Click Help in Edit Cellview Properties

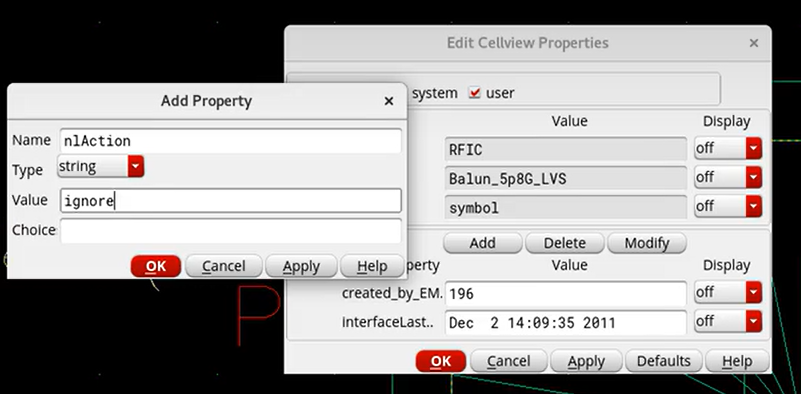(737, 361)
